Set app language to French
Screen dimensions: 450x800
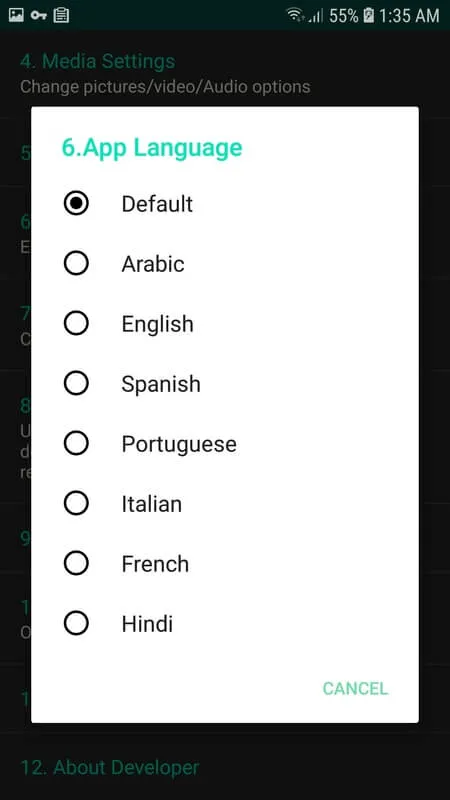76,563
